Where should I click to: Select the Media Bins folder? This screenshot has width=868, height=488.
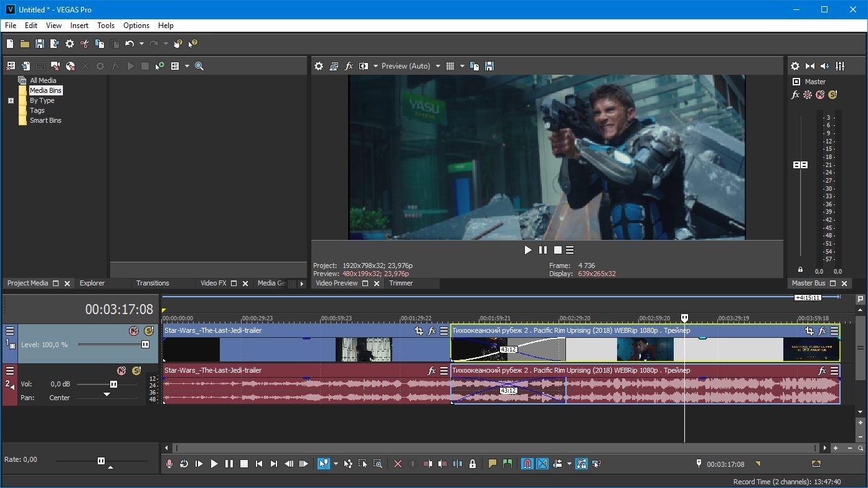pyautogui.click(x=45, y=90)
